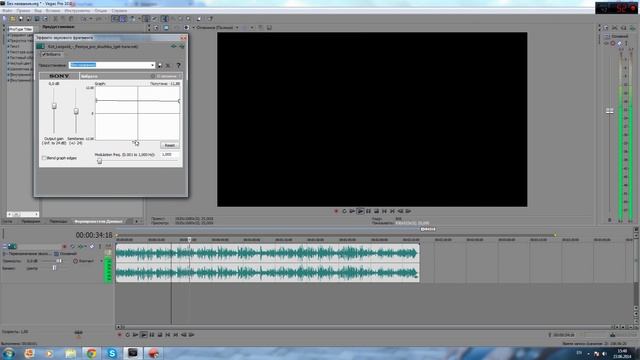
Task: Open the Справка menu
Action: (x=119, y=11)
